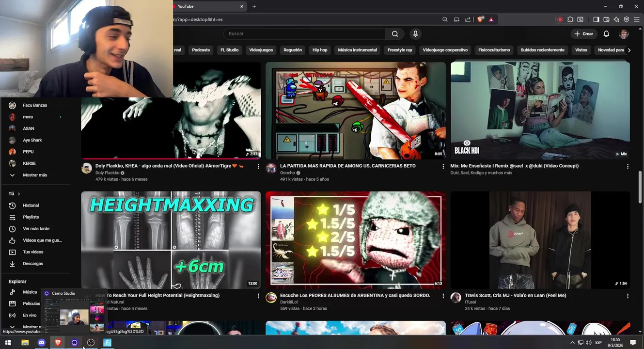Select the Subidos recientemente chip

tap(542, 50)
